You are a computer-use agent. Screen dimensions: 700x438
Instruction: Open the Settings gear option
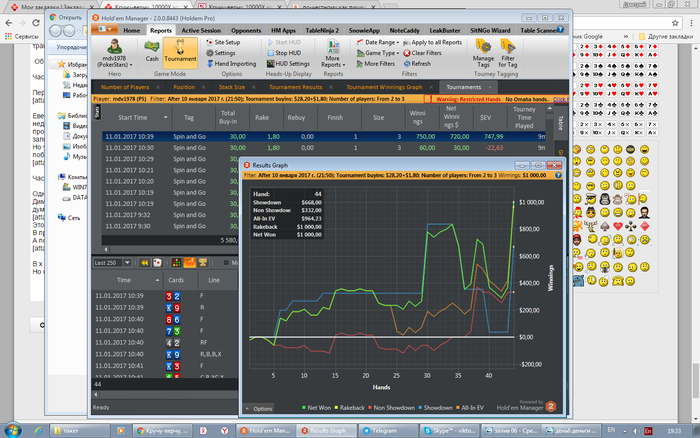221,53
